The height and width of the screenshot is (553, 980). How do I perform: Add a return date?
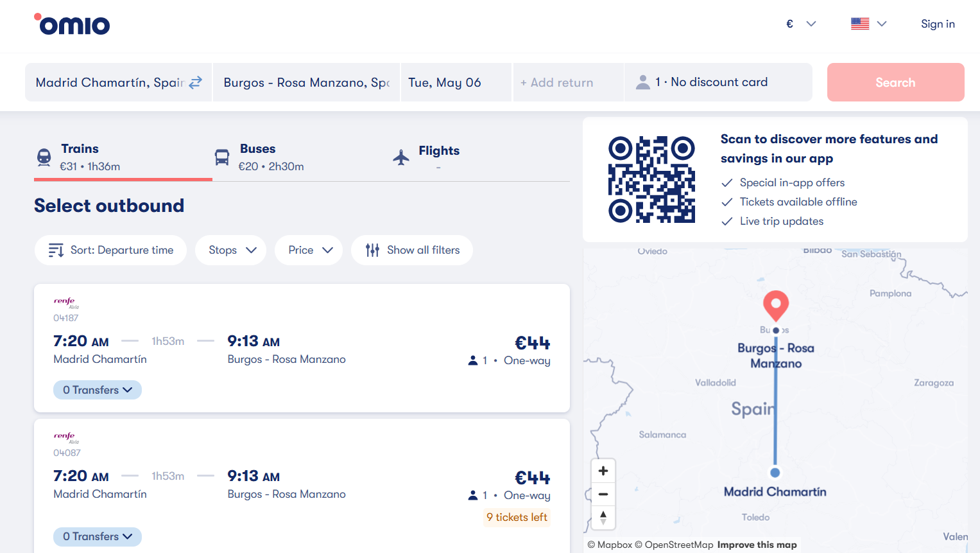tap(568, 82)
